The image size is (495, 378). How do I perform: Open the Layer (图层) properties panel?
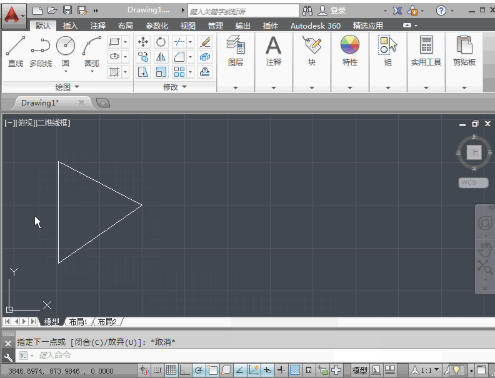[x=236, y=50]
